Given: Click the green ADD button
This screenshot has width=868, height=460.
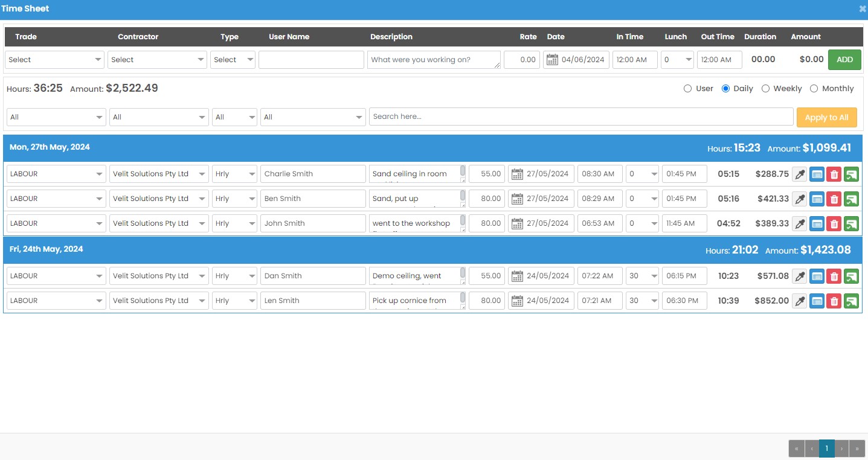Looking at the screenshot, I should point(844,60).
